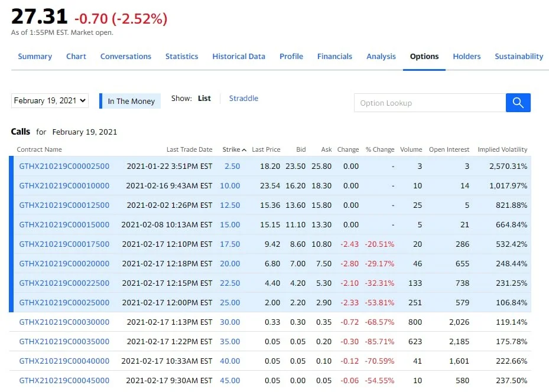Select the Options tab
This screenshot has height=392, width=549.
(x=424, y=56)
